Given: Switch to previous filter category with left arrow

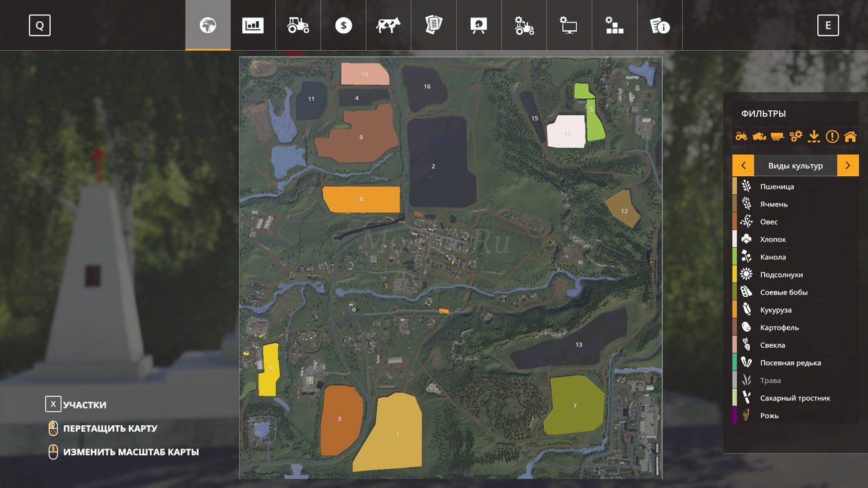Looking at the screenshot, I should (743, 166).
